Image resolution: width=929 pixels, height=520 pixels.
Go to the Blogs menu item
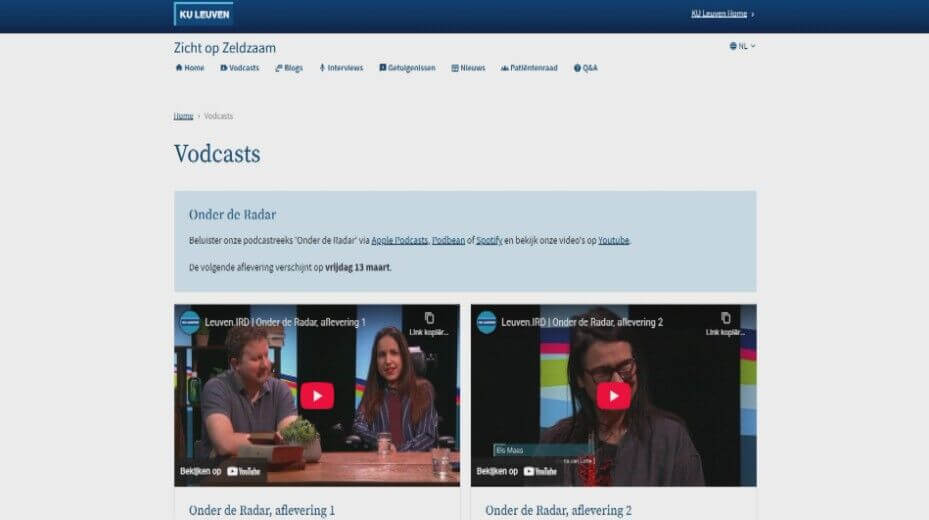(x=289, y=68)
